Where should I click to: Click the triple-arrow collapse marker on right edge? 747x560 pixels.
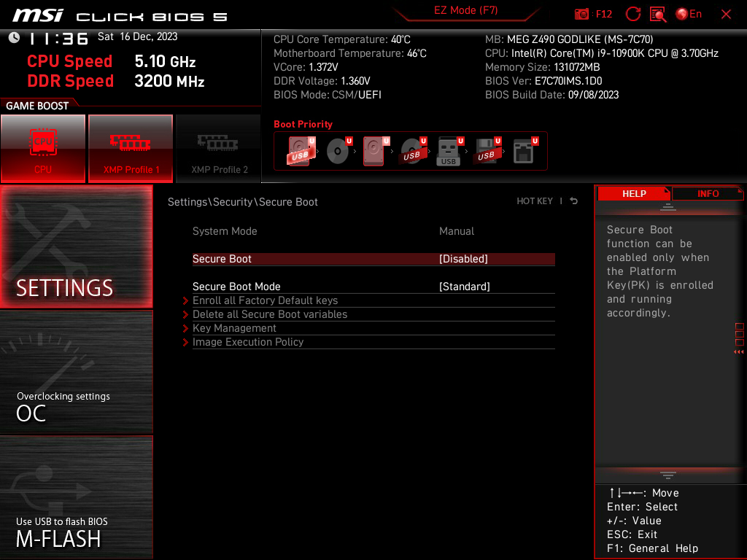coord(738,351)
